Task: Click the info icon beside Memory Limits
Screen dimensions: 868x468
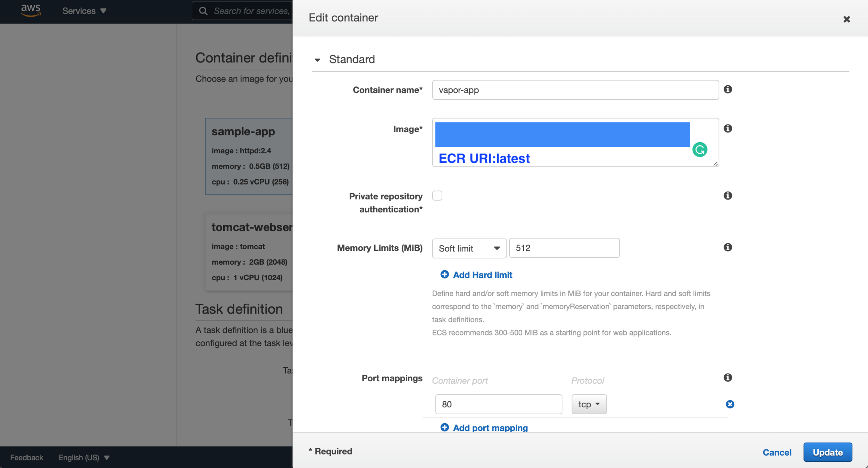Action: tap(728, 247)
